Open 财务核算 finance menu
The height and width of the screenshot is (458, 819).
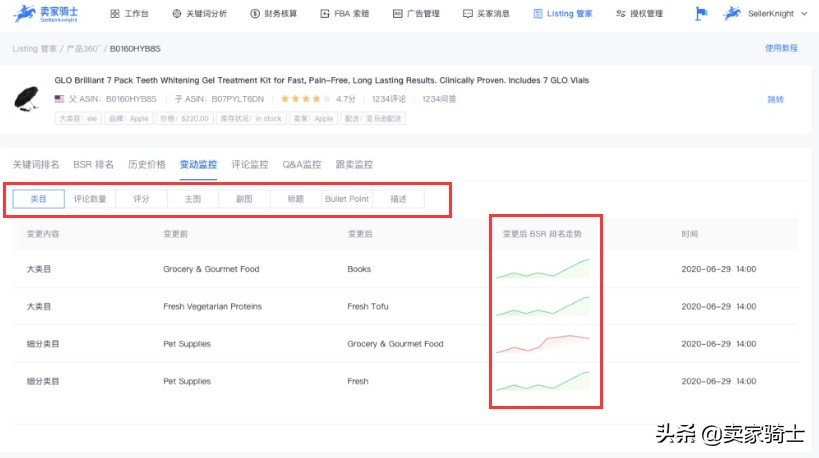click(274, 14)
